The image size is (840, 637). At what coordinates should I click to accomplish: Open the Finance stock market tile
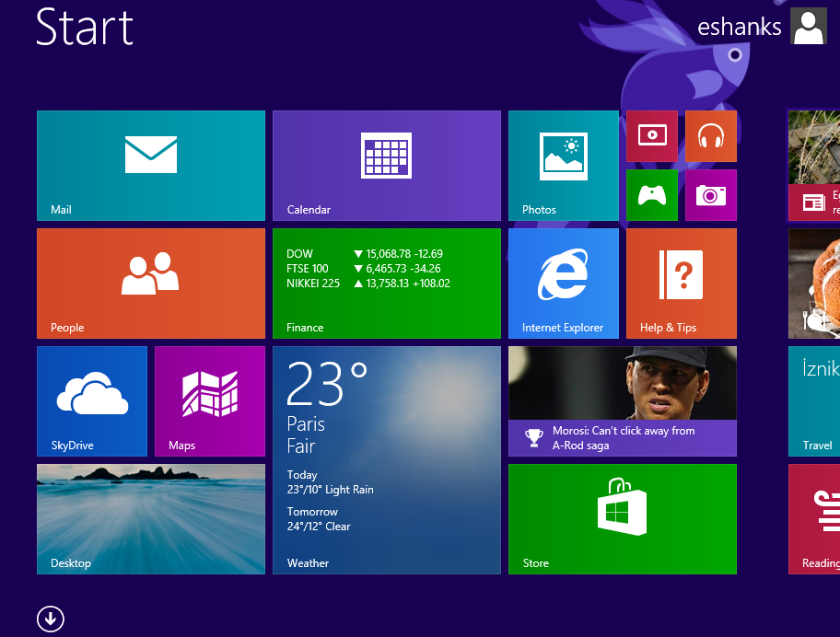(x=386, y=284)
